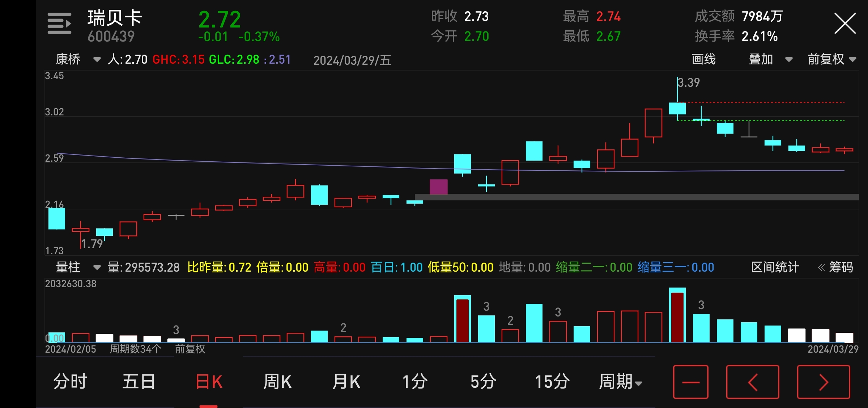Tap the 成交额 7984万 value
Viewport: 868px width, 408px height.
coord(739,16)
